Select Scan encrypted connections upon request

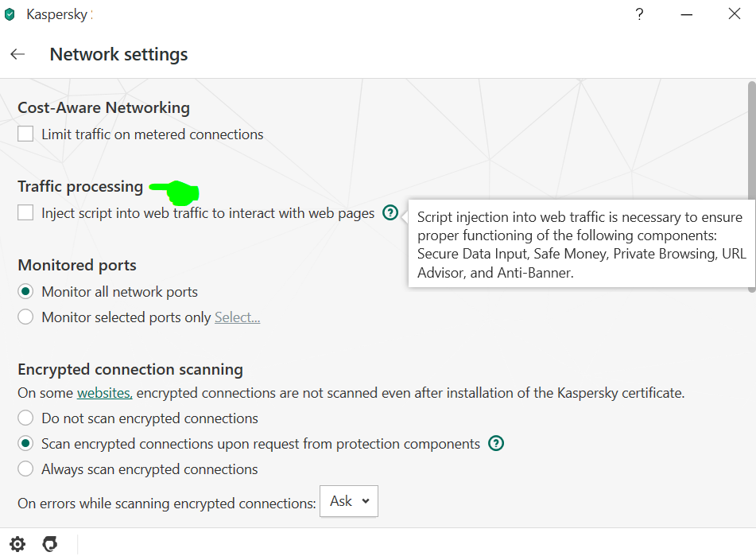[26, 444]
